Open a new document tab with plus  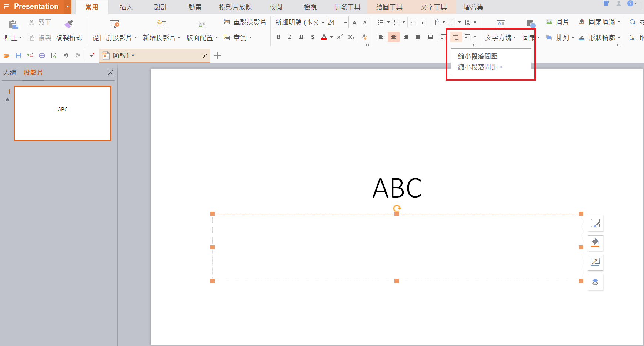(218, 56)
